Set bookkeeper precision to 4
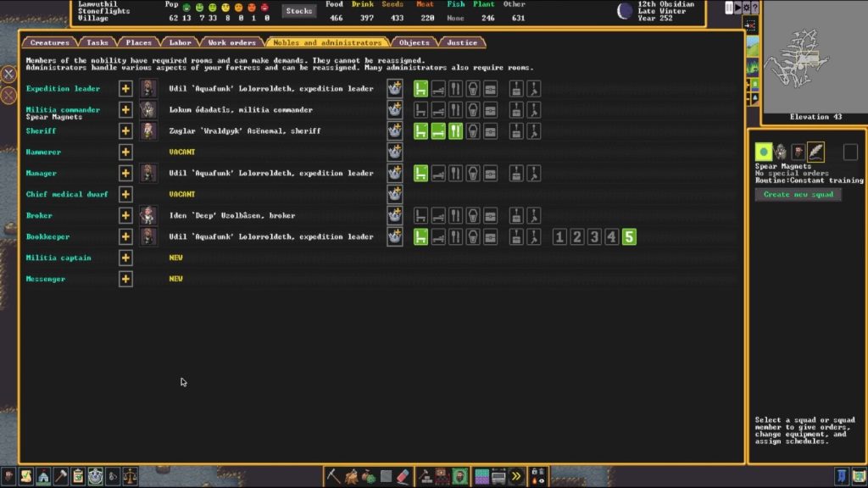The height and width of the screenshot is (488, 868). [612, 237]
